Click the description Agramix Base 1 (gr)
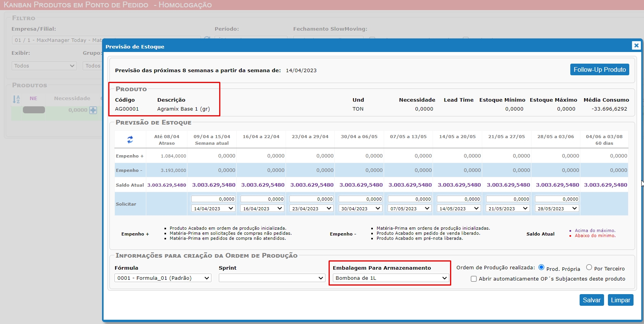The image size is (644, 324). (184, 109)
